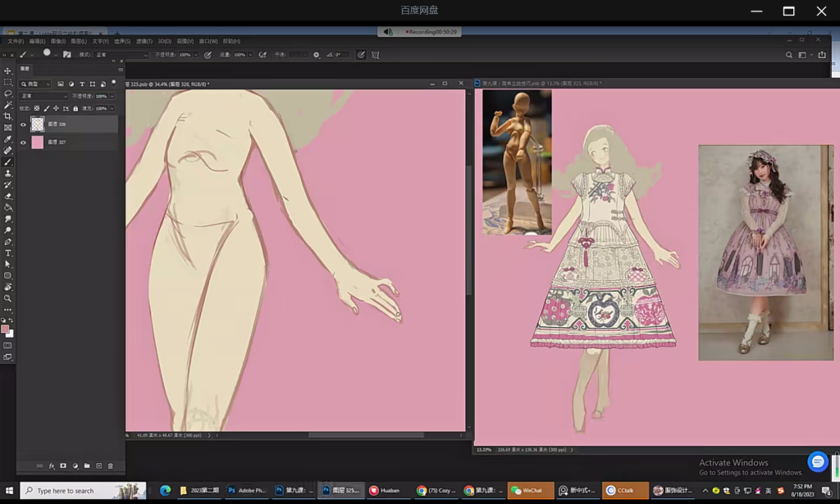Open the 滤镜(T) menu
This screenshot has width=840, height=504.
(x=144, y=41)
